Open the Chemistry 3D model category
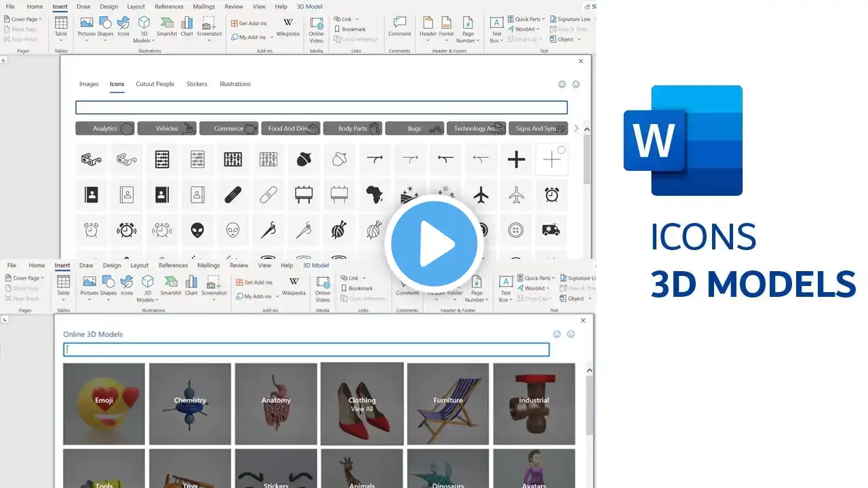Viewport: 868px width, 488px height. tap(190, 404)
